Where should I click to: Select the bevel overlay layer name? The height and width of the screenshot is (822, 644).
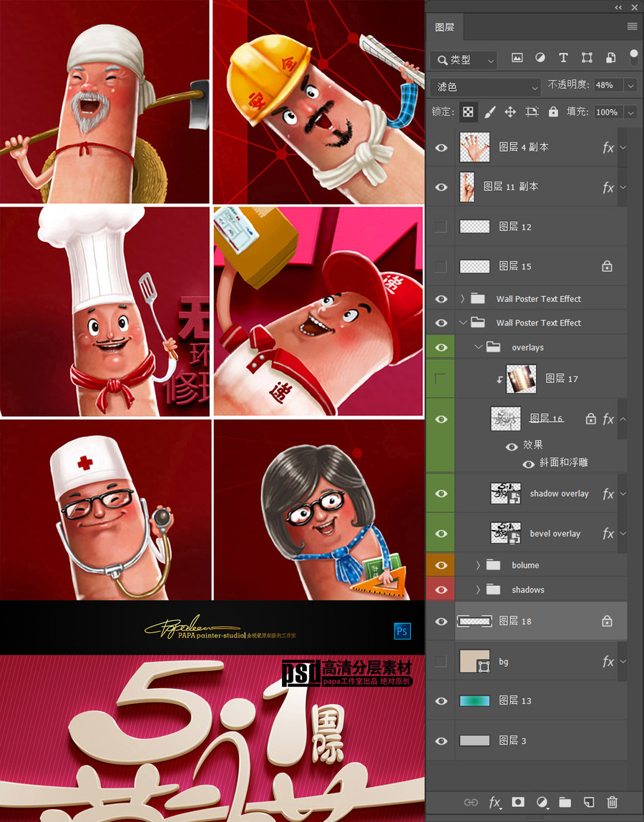pos(555,534)
